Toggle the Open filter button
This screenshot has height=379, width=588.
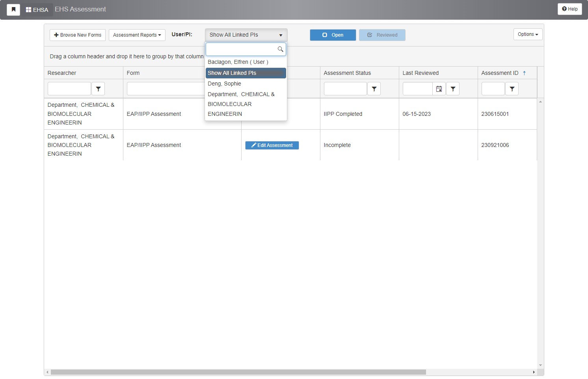(x=333, y=35)
